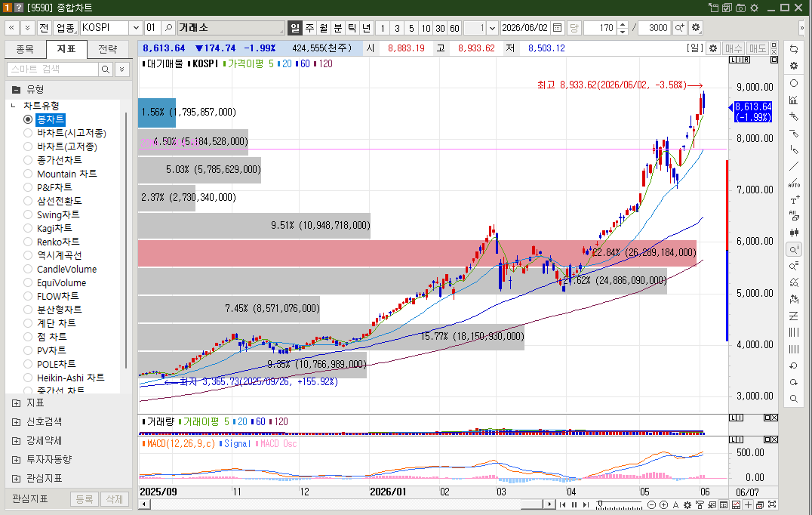Select 삼선전환도 chart type
812x515 pixels.
pos(28,201)
